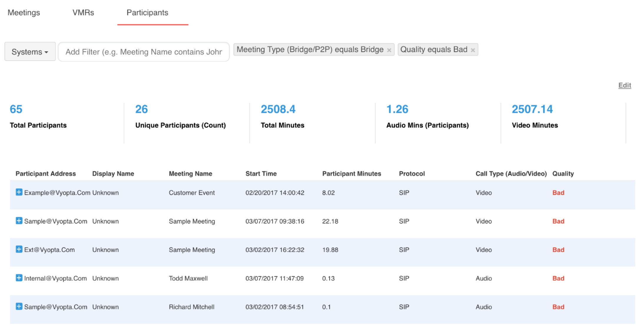Click start time 03/07/2017 09:38:16
This screenshot has height=325, width=644.
pos(275,221)
